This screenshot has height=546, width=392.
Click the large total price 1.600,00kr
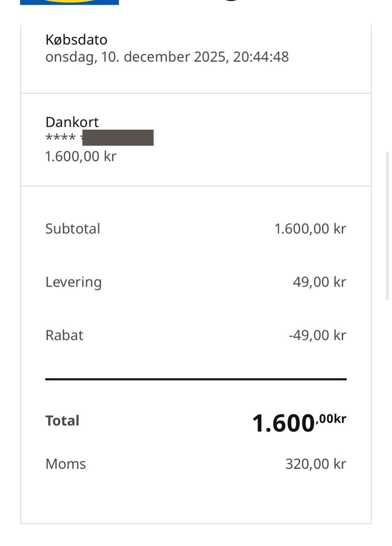coord(299,422)
